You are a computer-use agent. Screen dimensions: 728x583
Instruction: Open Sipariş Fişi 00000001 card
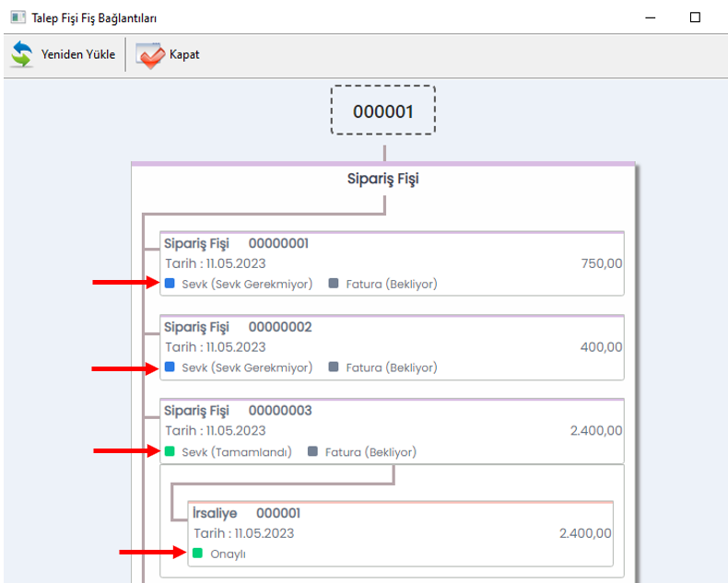coord(393,262)
